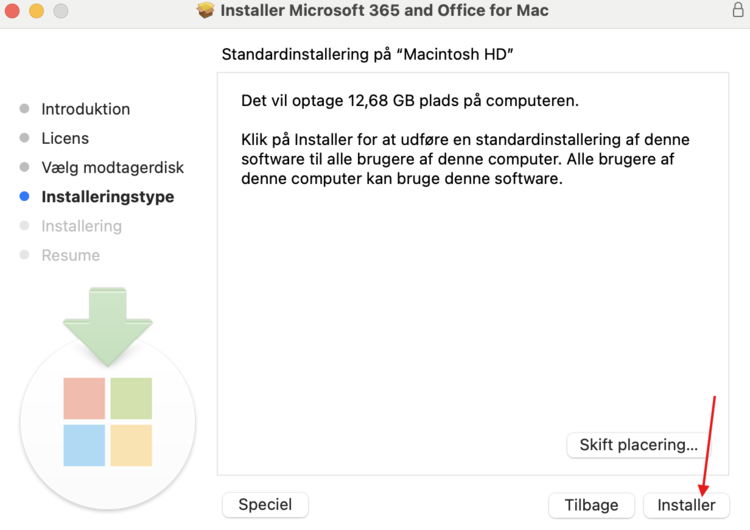Click the blue square of the Microsoft logo
750x530 pixels.
point(84,445)
